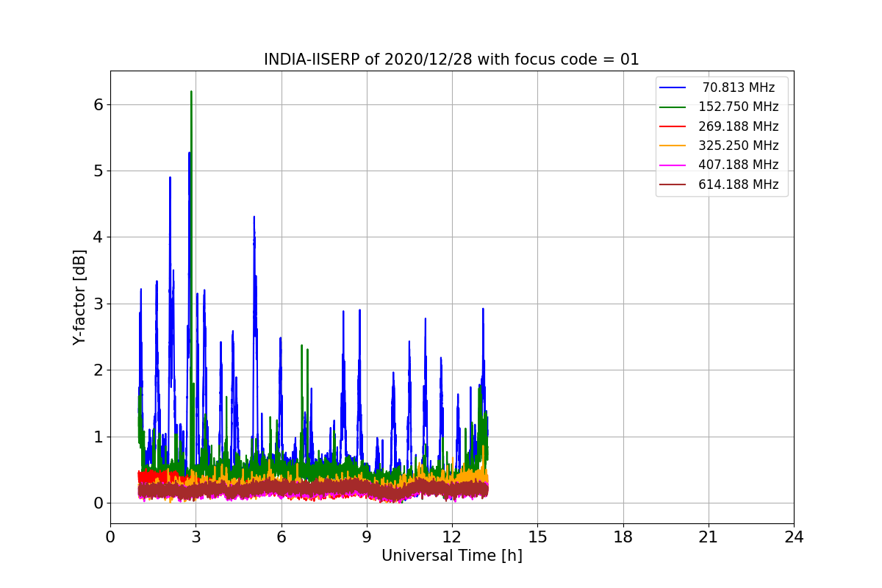The width and height of the screenshot is (882, 588).
Task: Click the Universal Time [h] axis label
Action: [x=451, y=556]
